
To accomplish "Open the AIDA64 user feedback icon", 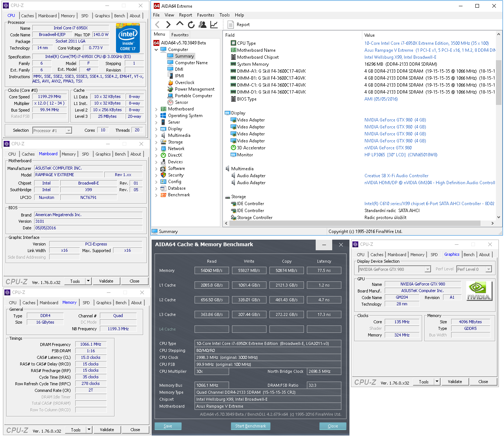I will click(202, 25).
